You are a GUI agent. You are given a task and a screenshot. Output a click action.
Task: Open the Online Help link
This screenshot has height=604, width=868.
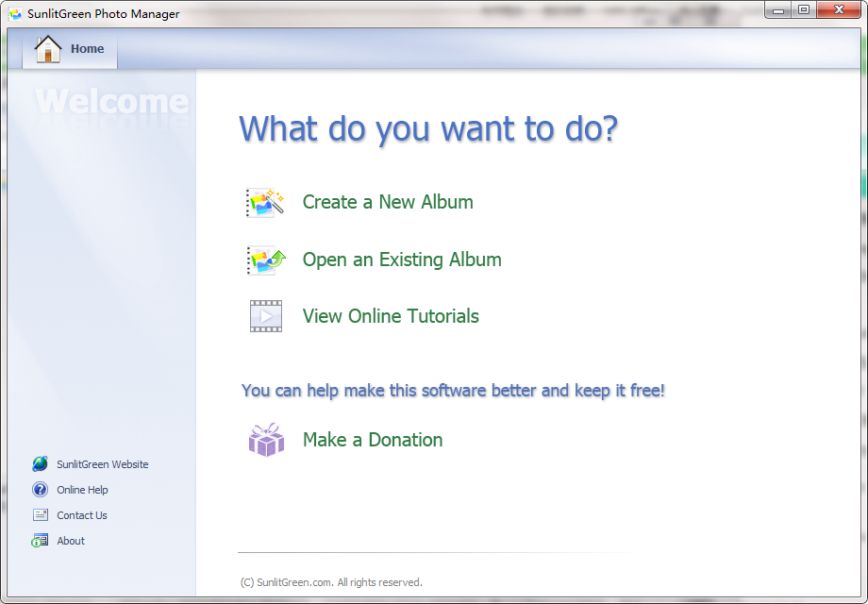coord(82,490)
